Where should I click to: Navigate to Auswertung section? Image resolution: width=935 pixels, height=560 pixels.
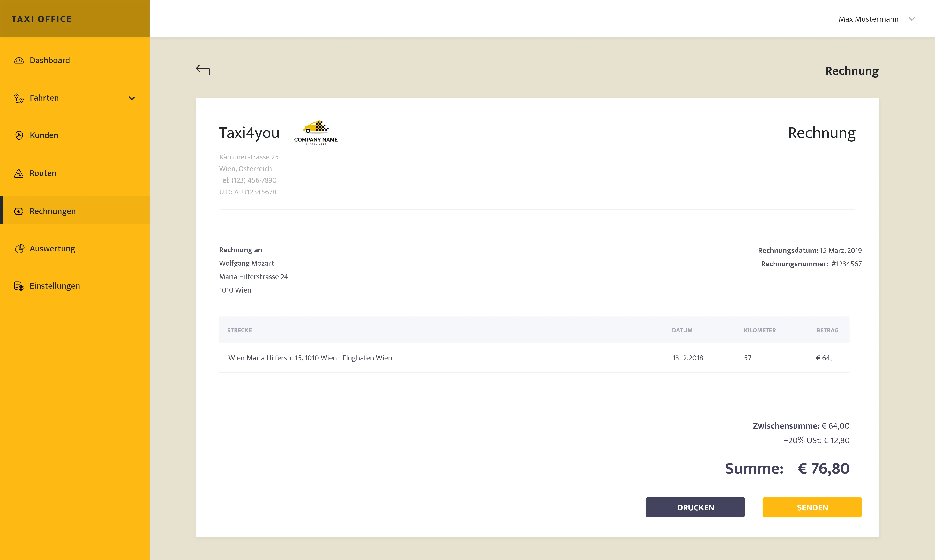[x=52, y=249]
